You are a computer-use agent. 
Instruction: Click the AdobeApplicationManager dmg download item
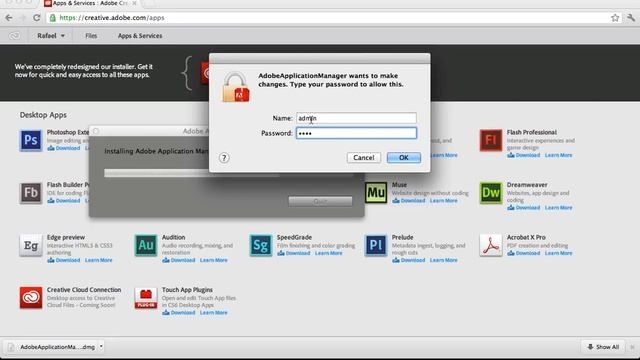(x=53, y=347)
